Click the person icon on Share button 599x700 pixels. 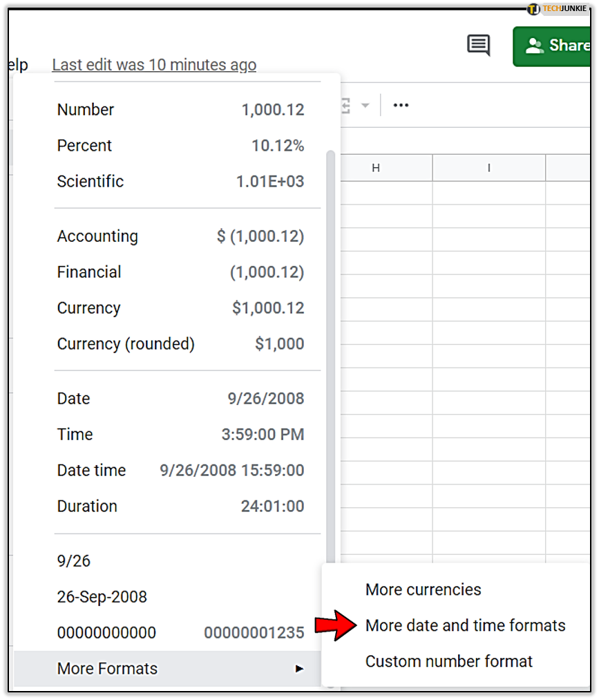(534, 46)
